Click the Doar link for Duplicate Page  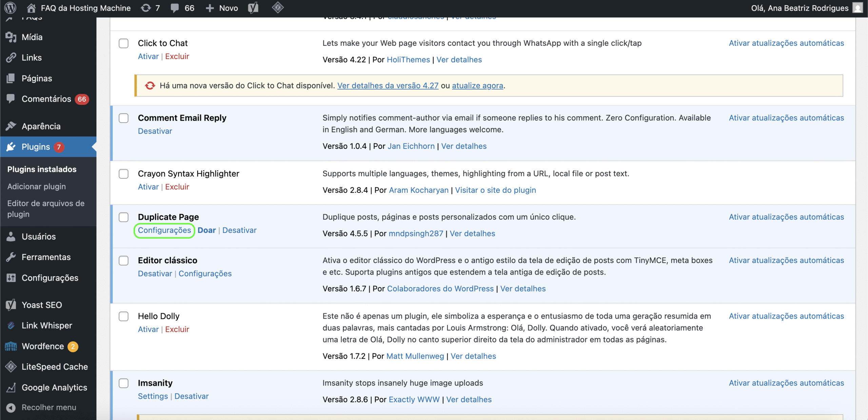pyautogui.click(x=206, y=230)
